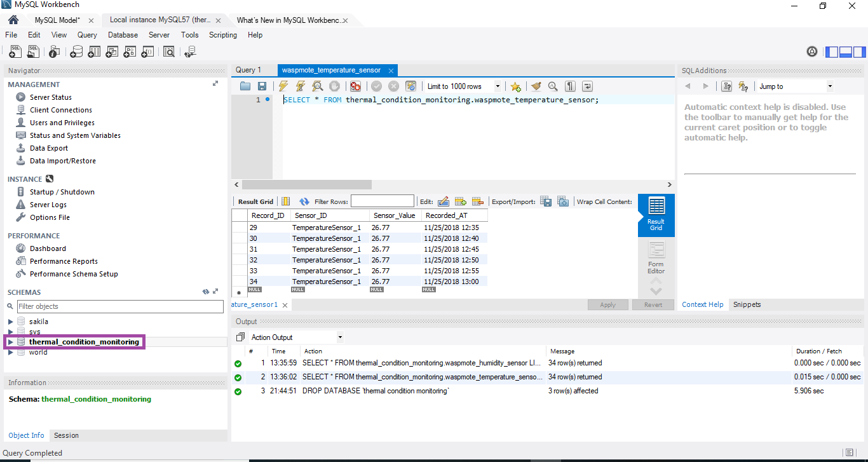Screen dimensions: 868x462
Task: Open the Scripting menu
Action: [x=223, y=35]
